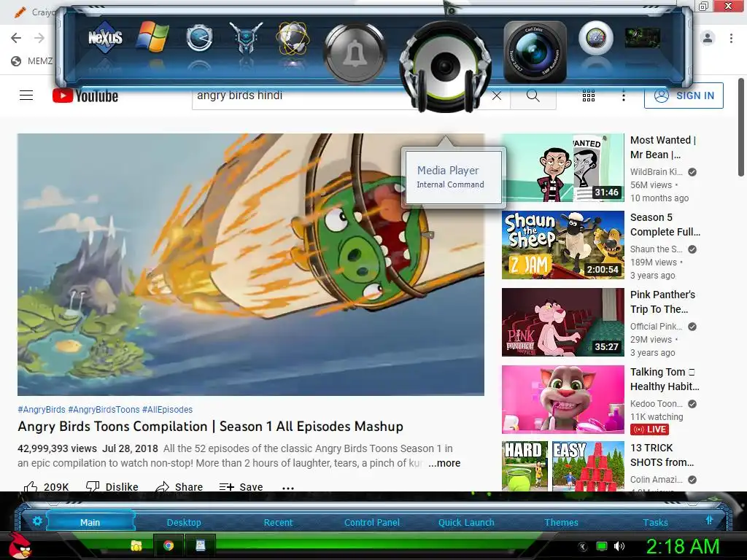Viewport: 747px width, 560px height.
Task: Click the winged robot icon in dock
Action: click(246, 37)
